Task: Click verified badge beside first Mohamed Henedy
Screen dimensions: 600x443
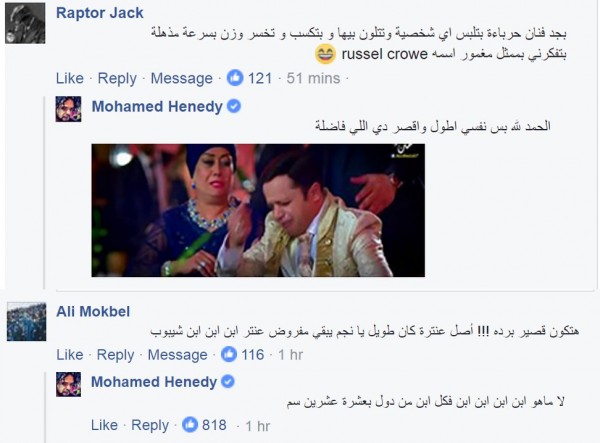Action: [234, 106]
